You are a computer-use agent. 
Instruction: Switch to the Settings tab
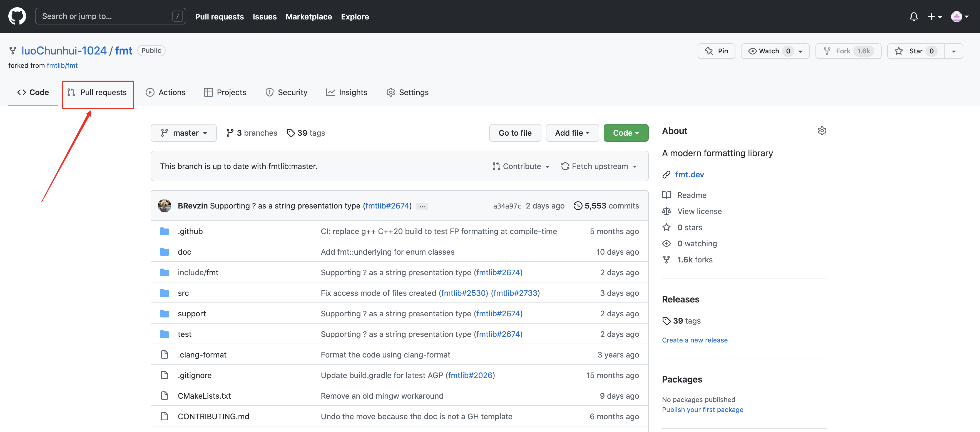[407, 93]
